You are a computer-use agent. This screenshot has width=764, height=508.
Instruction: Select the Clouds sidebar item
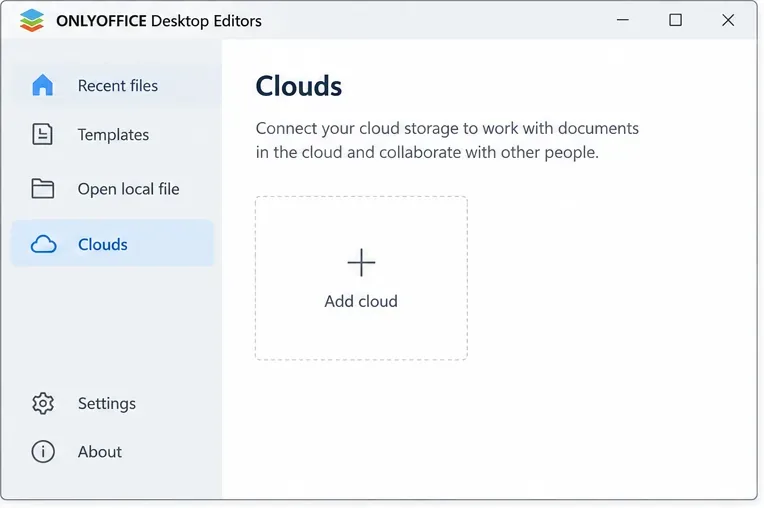point(113,244)
